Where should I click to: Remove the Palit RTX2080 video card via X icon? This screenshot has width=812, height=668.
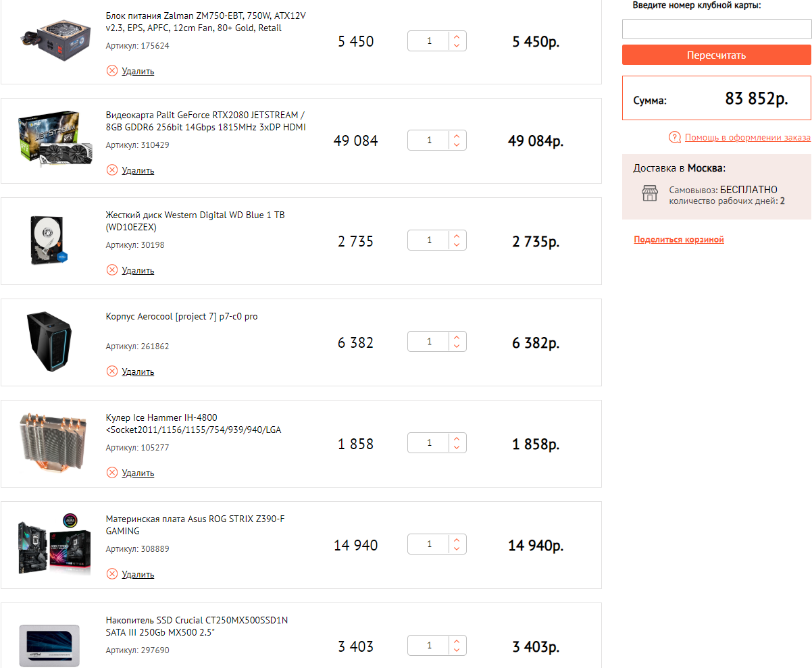pos(112,170)
